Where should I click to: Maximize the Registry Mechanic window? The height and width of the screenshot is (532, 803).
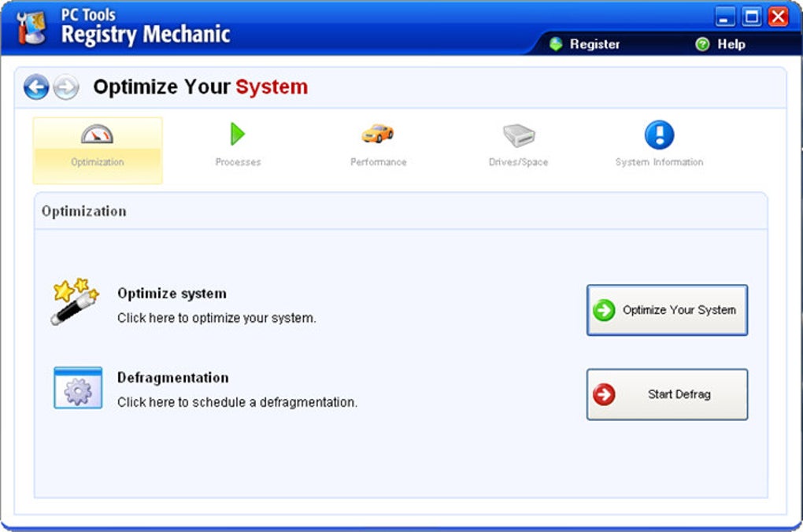coord(752,17)
